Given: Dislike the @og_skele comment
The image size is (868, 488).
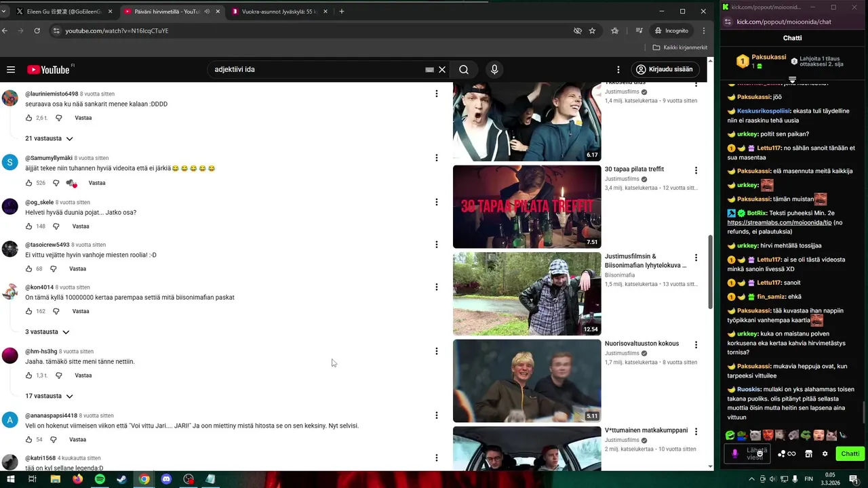Looking at the screenshot, I should pyautogui.click(x=56, y=226).
